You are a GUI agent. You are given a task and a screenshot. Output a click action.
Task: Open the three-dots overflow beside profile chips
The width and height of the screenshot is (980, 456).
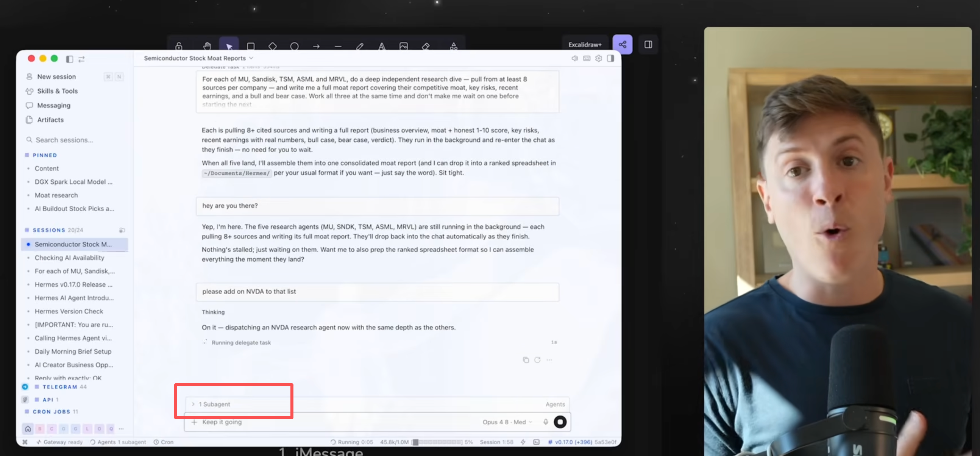tap(121, 429)
